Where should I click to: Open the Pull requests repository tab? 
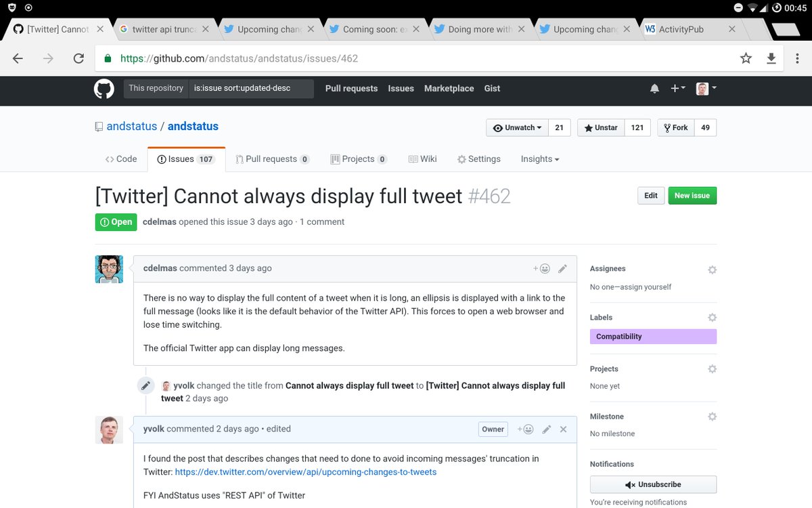(273, 159)
